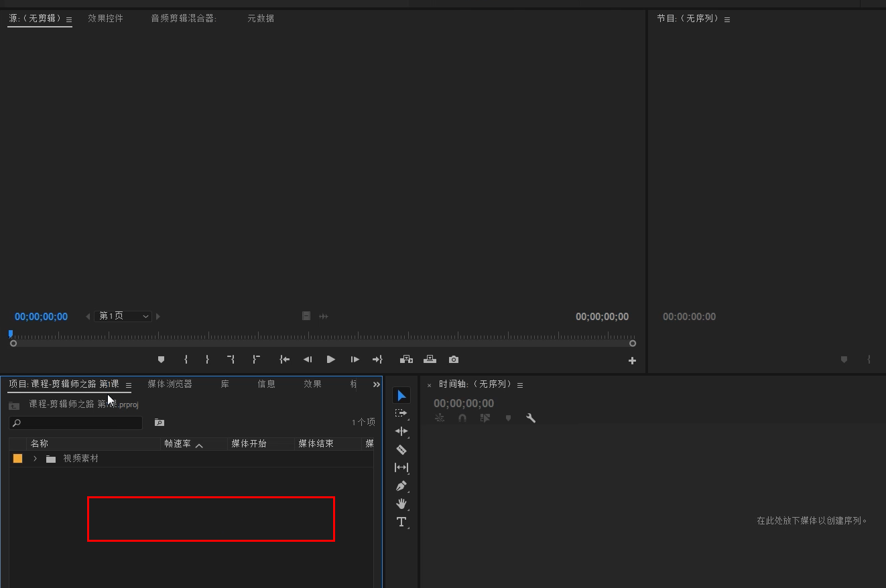Click New Bin from search icon
Image resolution: width=886 pixels, height=588 pixels.
[160, 423]
